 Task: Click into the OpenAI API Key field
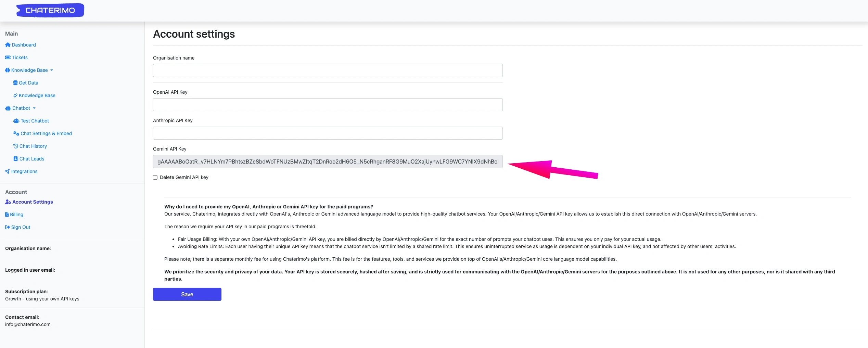[328, 105]
